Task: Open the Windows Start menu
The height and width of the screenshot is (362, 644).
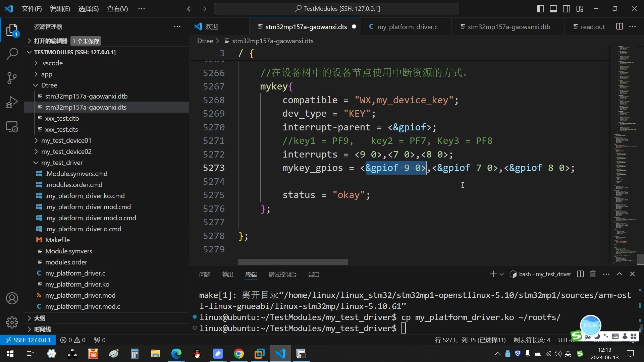Action: click(x=10, y=354)
